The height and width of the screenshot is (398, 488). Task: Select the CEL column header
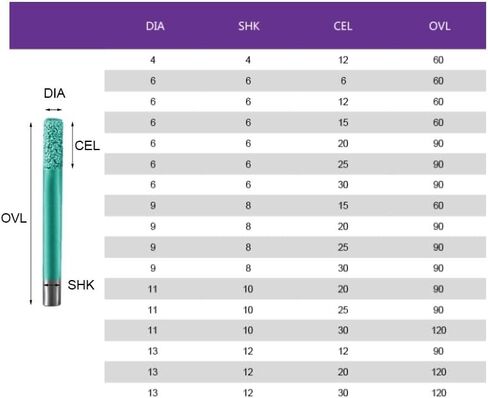pyautogui.click(x=343, y=26)
